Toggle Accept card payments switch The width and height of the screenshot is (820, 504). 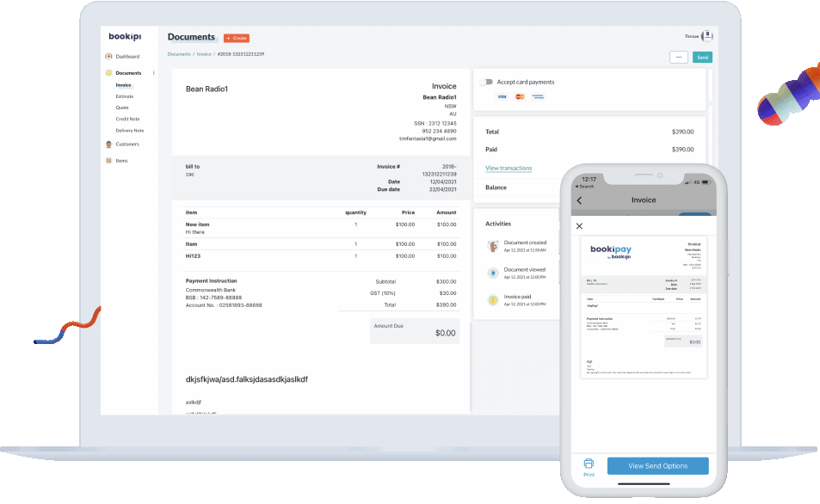(x=487, y=82)
